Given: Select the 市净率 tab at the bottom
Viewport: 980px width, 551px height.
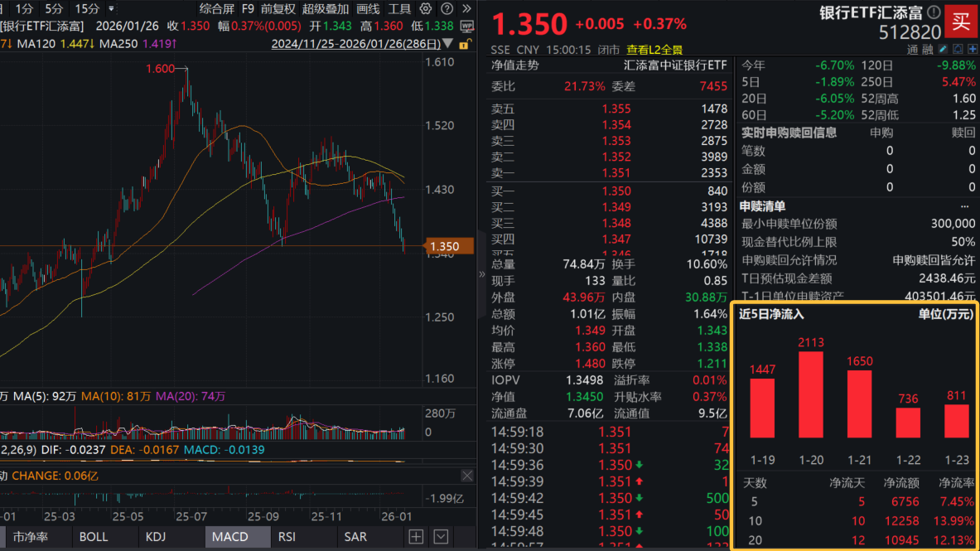Looking at the screenshot, I should point(33,537).
